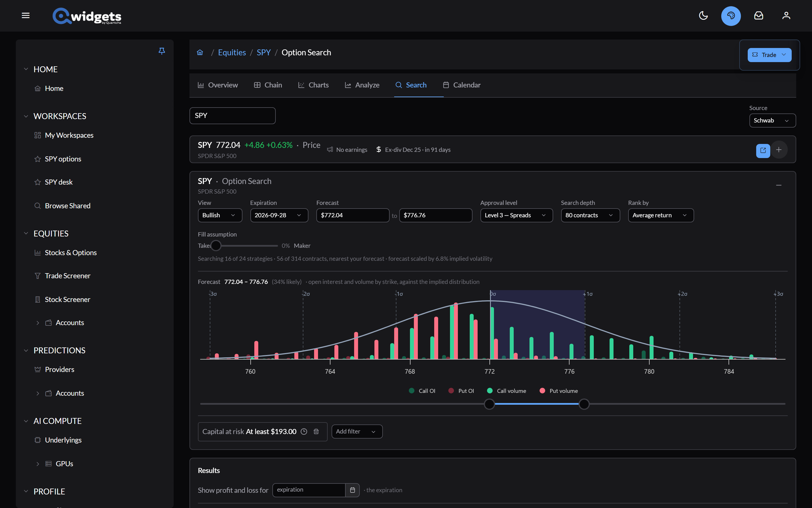This screenshot has height=508, width=812.
Task: Open the theme palette button
Action: [731, 16]
